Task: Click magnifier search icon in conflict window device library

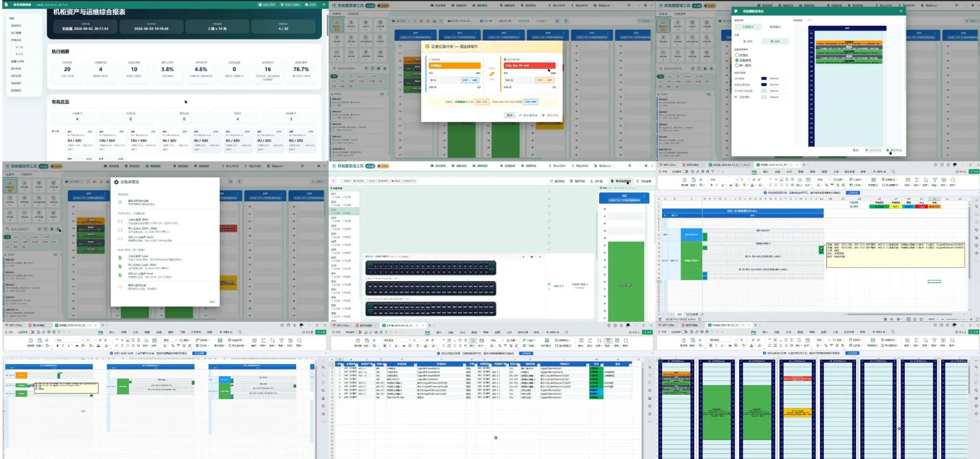Action: coord(334,68)
